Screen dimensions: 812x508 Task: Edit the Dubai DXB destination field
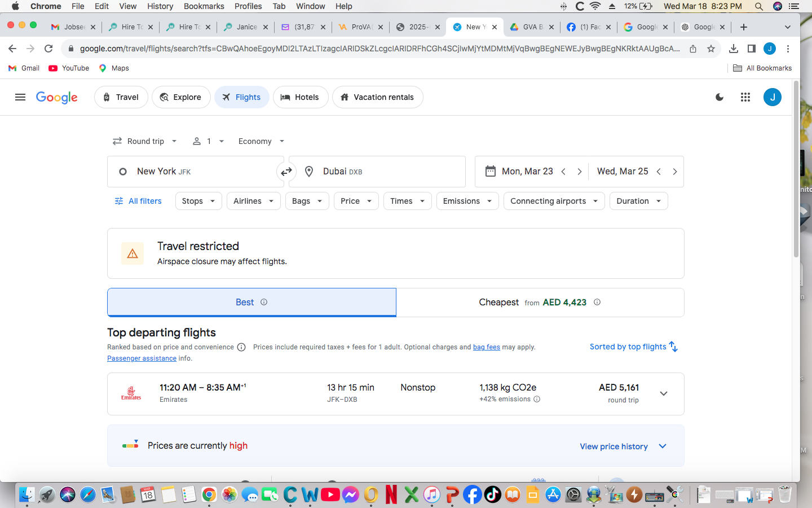(x=377, y=172)
